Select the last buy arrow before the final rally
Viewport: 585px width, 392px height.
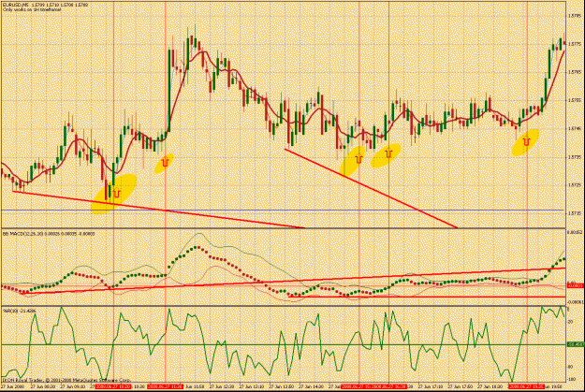[x=526, y=141]
